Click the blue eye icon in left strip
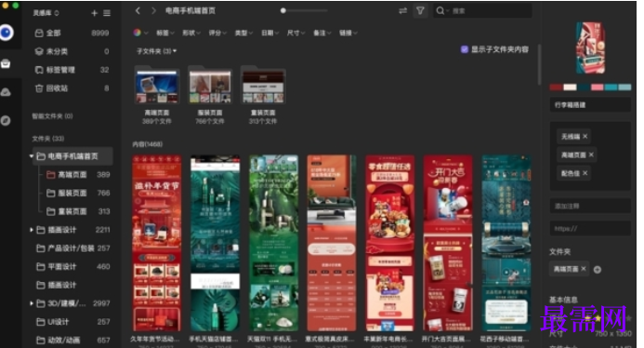 coord(7,33)
